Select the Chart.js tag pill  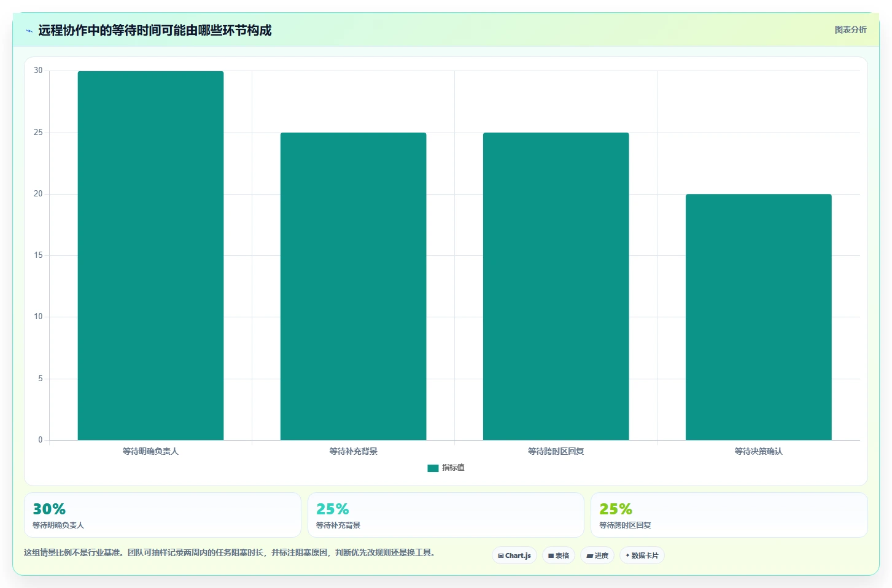click(x=514, y=555)
